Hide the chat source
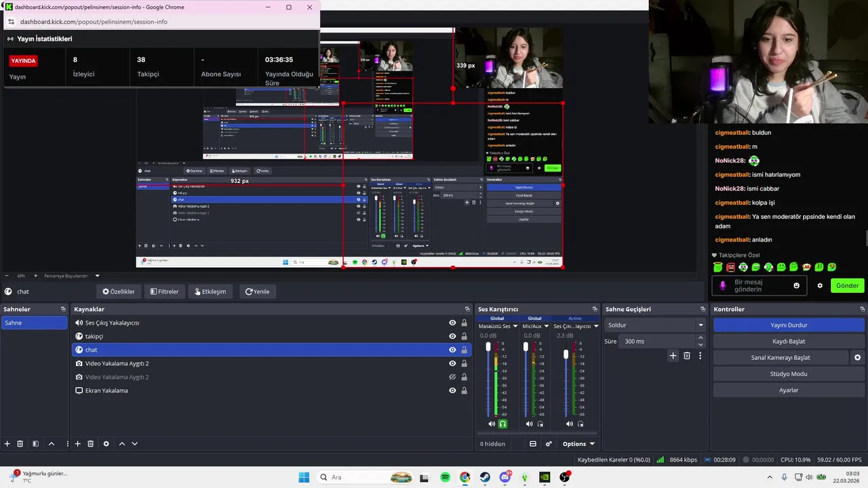This screenshot has width=868, height=488. 452,350
